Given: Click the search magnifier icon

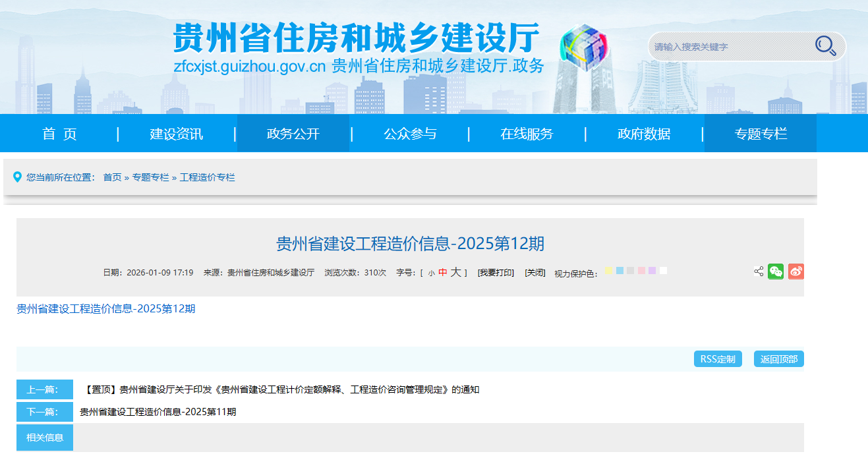Looking at the screenshot, I should pos(825,45).
